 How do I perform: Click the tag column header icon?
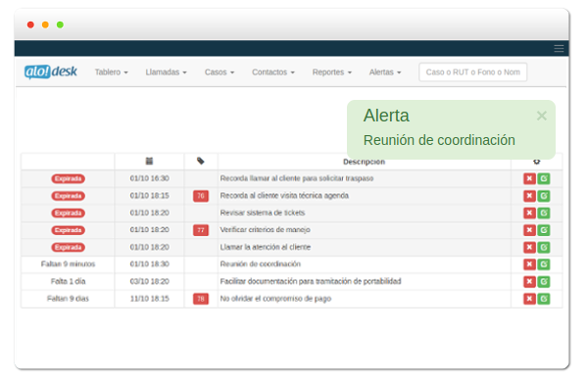201,162
